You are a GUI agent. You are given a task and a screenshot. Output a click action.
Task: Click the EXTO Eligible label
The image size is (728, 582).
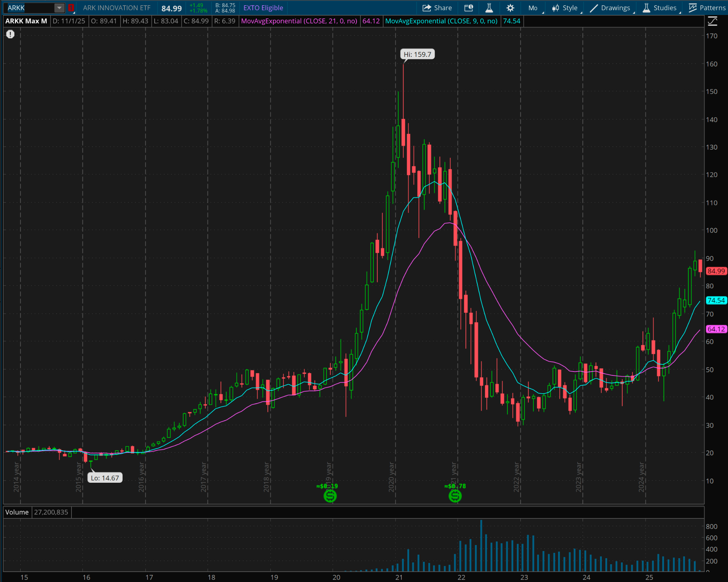pos(263,8)
